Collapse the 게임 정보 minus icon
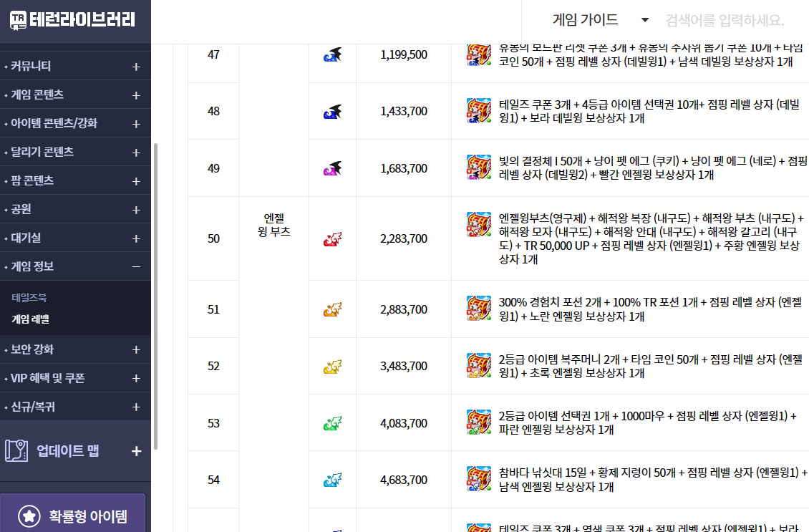Image resolution: width=809 pixels, height=532 pixels. pos(136,267)
